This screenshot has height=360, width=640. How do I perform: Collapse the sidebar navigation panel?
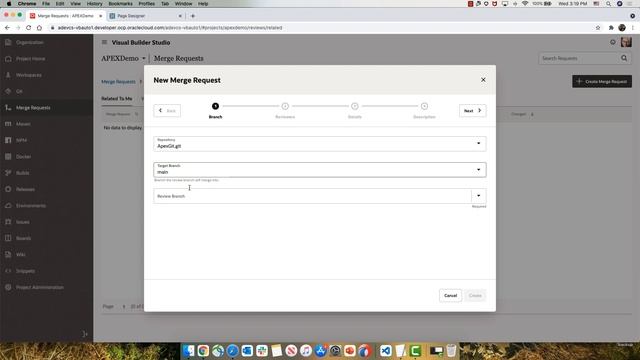click(85, 334)
